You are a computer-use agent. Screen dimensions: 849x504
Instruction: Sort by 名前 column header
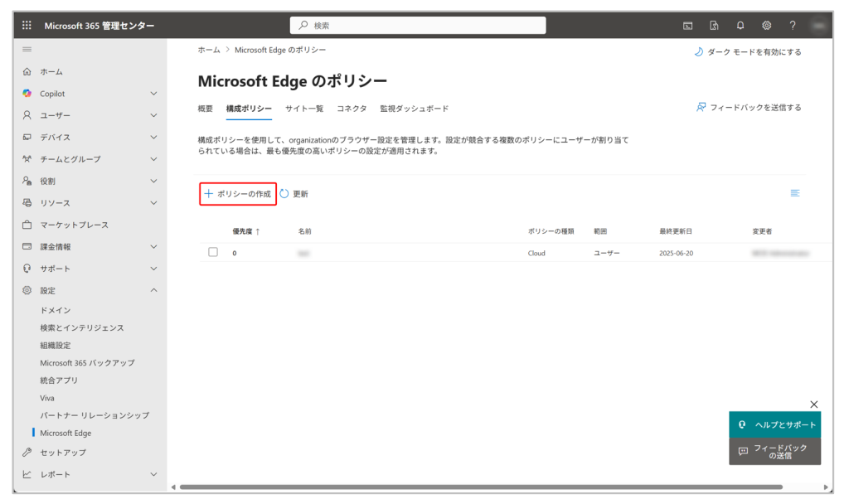pyautogui.click(x=305, y=231)
